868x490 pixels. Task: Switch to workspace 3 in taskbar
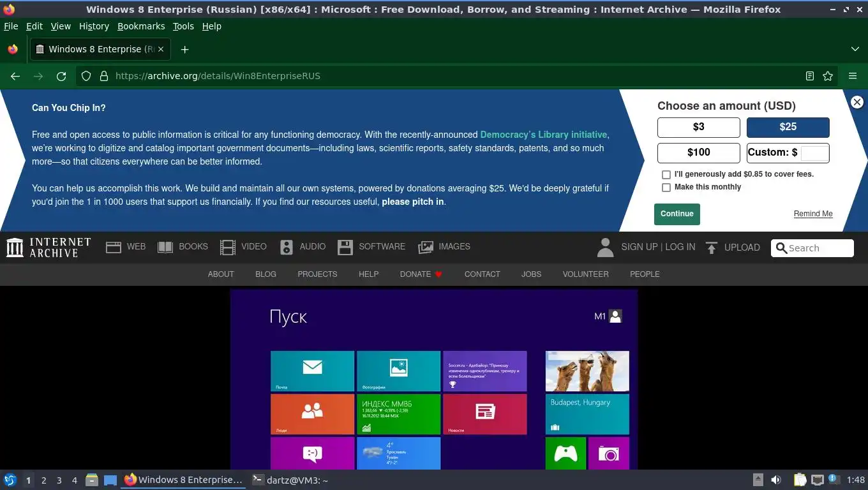pyautogui.click(x=59, y=480)
